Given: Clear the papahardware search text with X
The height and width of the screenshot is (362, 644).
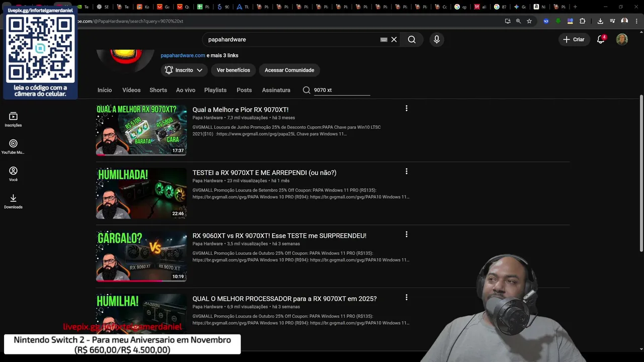Looking at the screenshot, I should point(394,39).
